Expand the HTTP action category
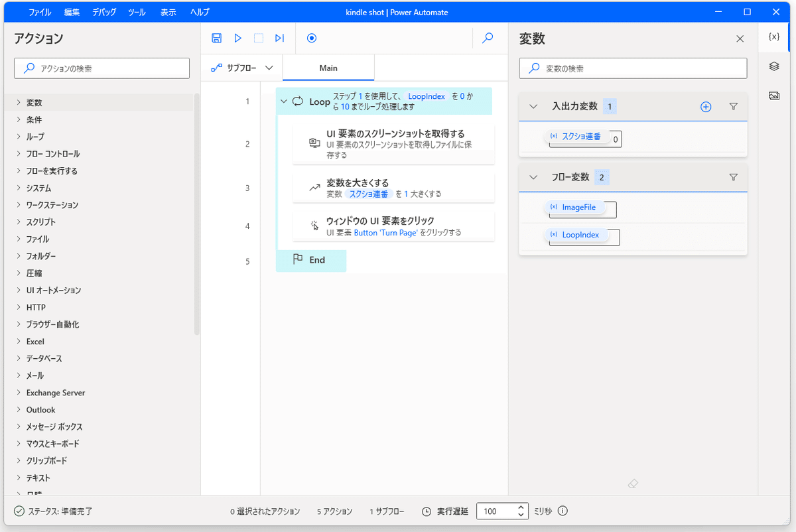This screenshot has height=532, width=796. [x=19, y=308]
